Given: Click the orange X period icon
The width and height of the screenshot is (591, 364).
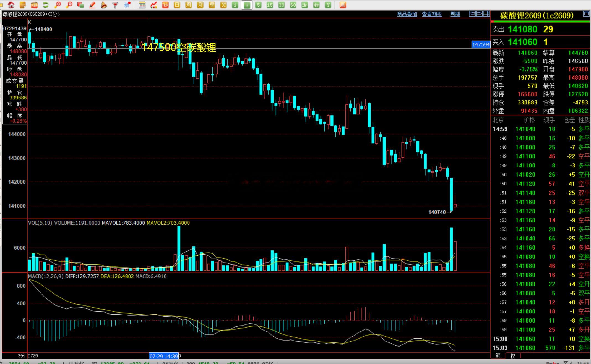Looking at the screenshot, I should (x=223, y=5).
